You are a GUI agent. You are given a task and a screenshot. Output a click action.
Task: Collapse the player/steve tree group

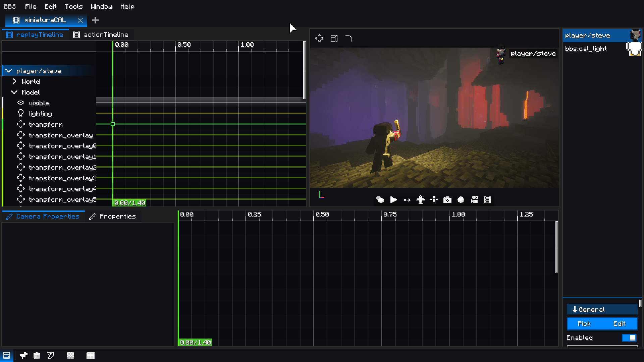click(x=9, y=71)
